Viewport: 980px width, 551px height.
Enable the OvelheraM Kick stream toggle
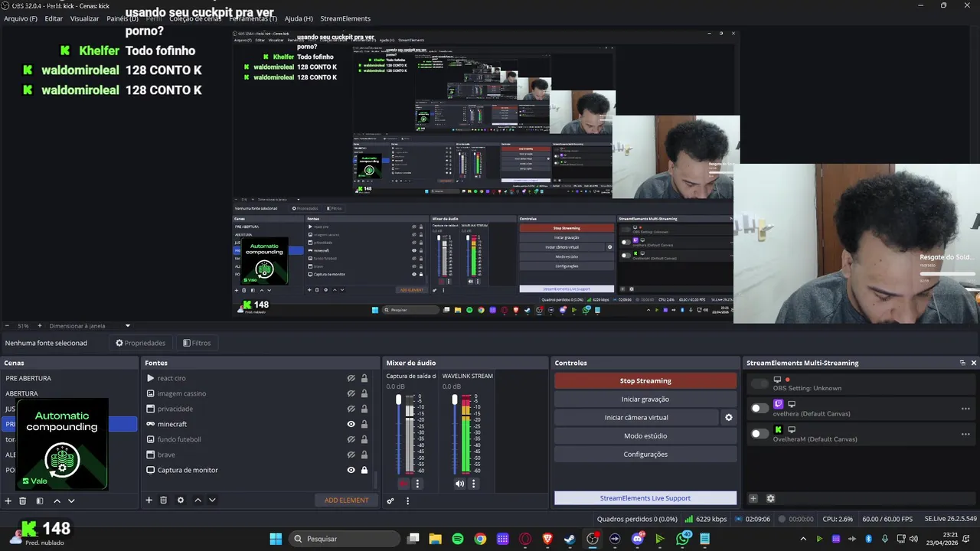coord(759,433)
